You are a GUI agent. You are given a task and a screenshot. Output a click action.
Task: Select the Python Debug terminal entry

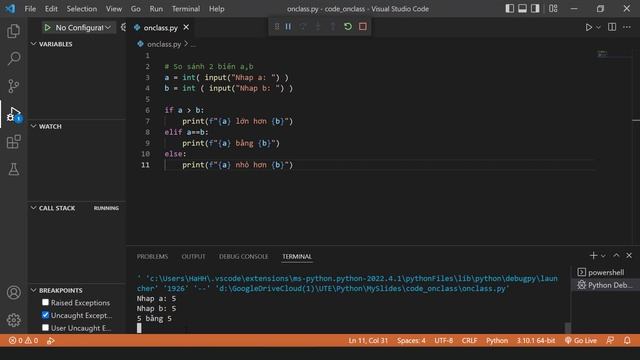[605, 285]
